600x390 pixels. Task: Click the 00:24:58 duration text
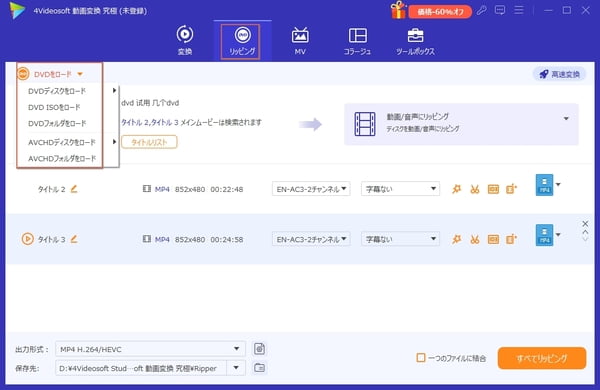[x=227, y=240]
